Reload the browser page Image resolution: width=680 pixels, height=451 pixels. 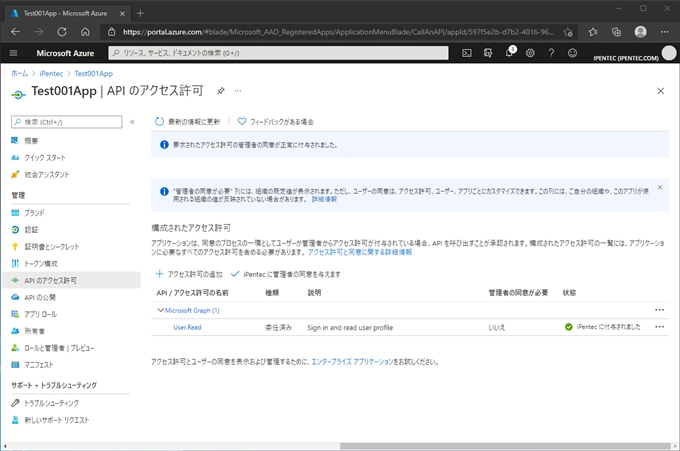click(x=62, y=32)
